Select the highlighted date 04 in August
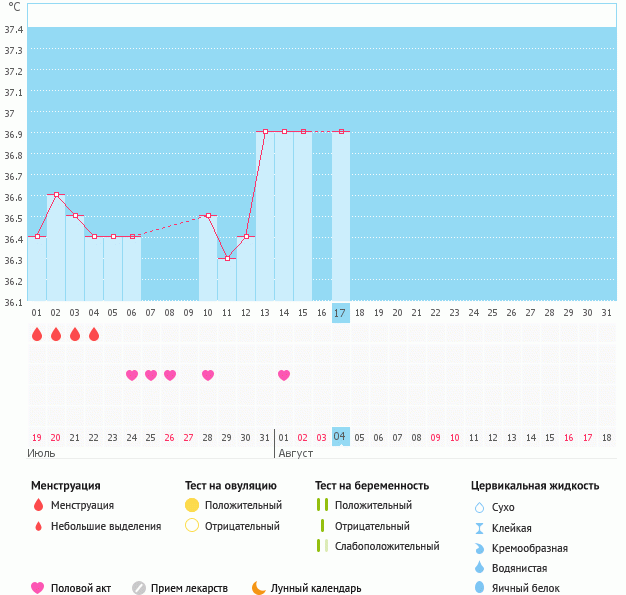Viewport: 626px width, 595px height. click(340, 437)
